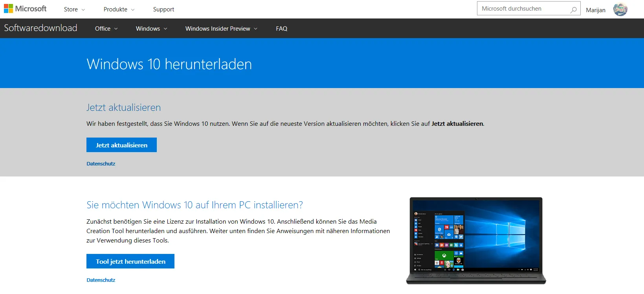Screen dimensions: 644x294
Task: Click the Marijan account name
Action: coord(596,10)
